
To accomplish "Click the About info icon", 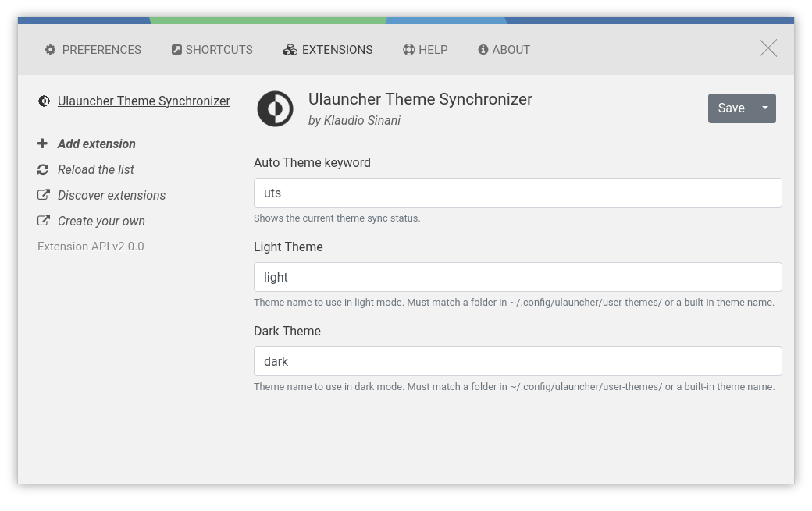I will click(x=483, y=50).
